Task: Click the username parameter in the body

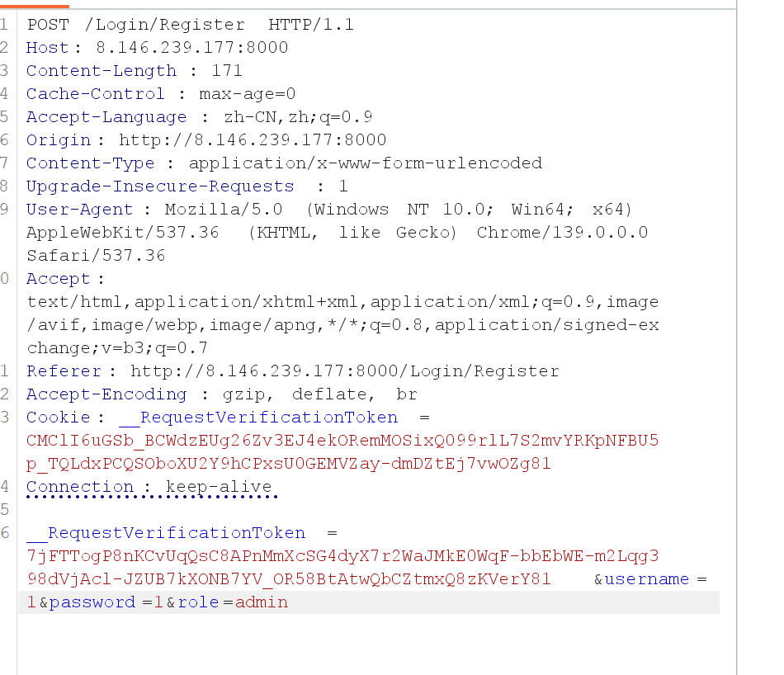Action: click(647, 579)
